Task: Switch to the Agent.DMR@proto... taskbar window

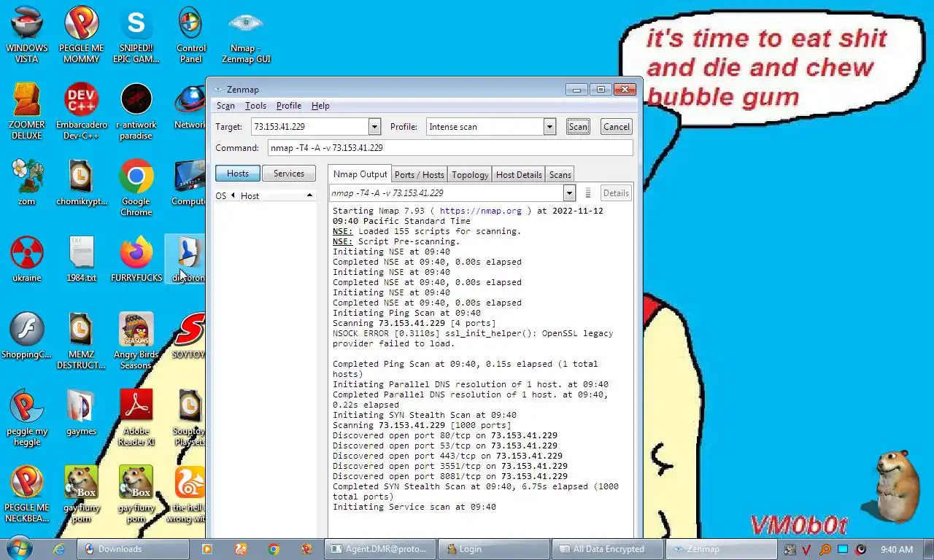Action: [x=380, y=549]
